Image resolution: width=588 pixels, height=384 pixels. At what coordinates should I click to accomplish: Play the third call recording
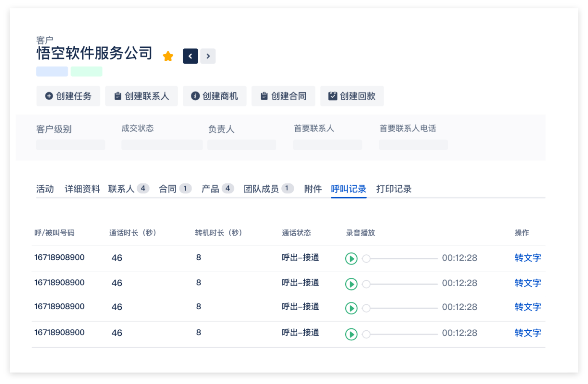[x=351, y=308]
